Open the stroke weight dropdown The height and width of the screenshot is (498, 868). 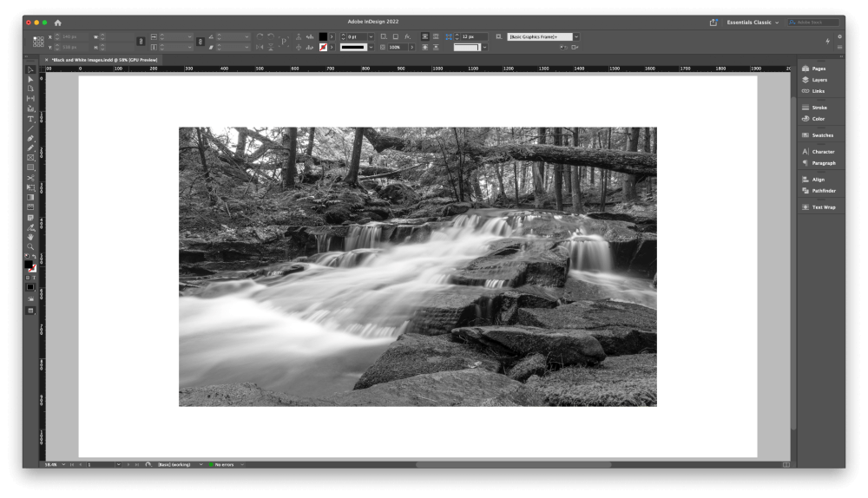coord(371,37)
